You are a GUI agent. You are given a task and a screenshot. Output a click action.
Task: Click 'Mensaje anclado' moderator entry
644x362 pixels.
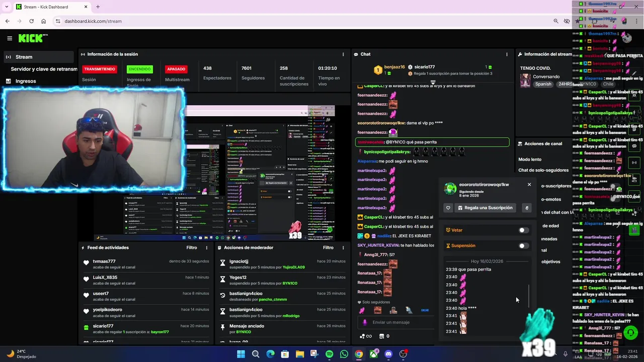click(x=247, y=326)
